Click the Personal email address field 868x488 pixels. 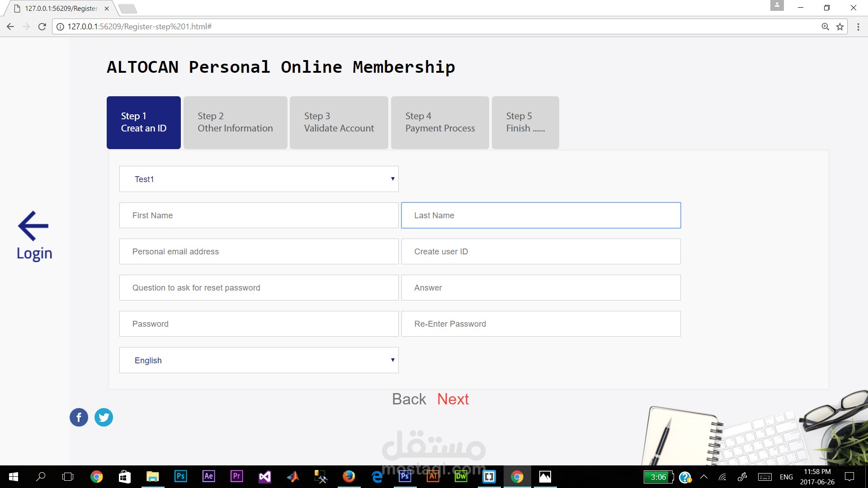click(259, 252)
